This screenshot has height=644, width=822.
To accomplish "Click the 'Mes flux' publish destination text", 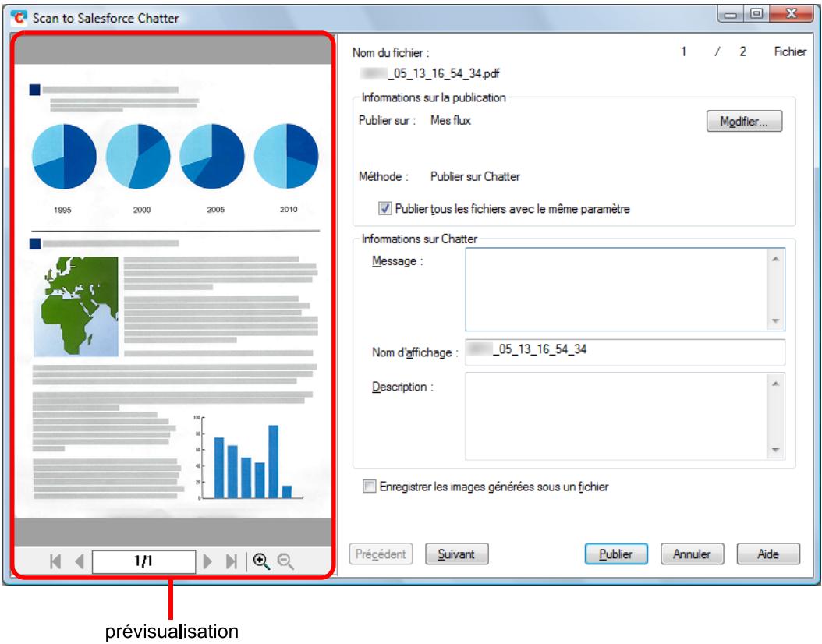I will 451,121.
